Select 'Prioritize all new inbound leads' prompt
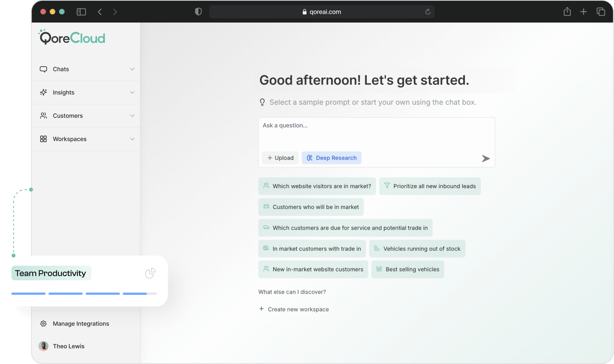 [x=430, y=186]
